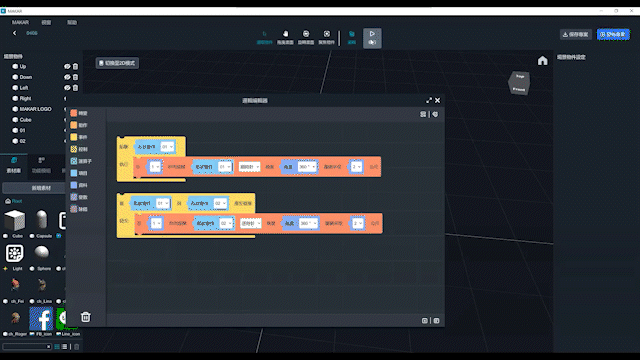
Task: Click the save project button
Action: pos(576,35)
